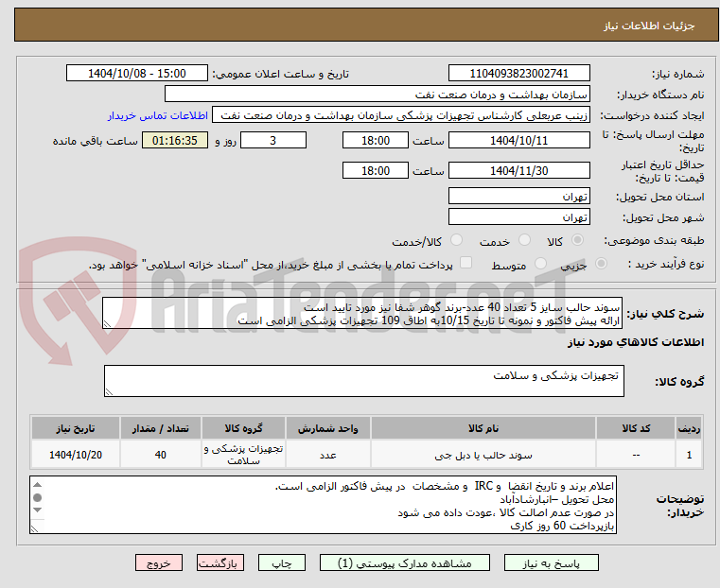The image size is (720, 588).
Task: Click the استان محل تحویل field
Action: pos(518,196)
